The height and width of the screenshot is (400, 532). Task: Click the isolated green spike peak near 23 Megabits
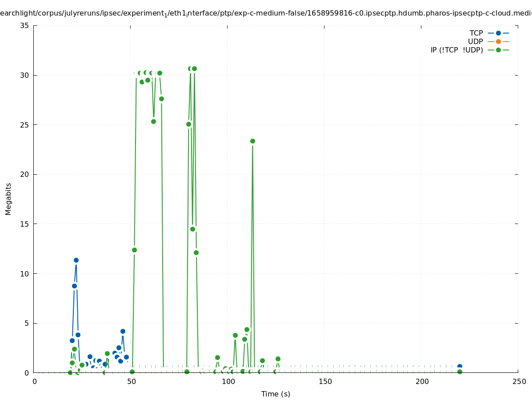pos(252,141)
